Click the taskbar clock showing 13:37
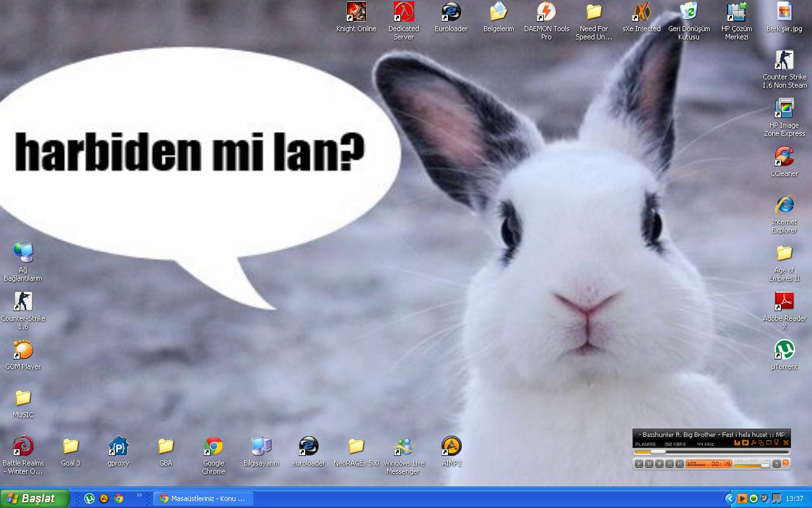Viewport: 812px width, 508px height. point(794,498)
